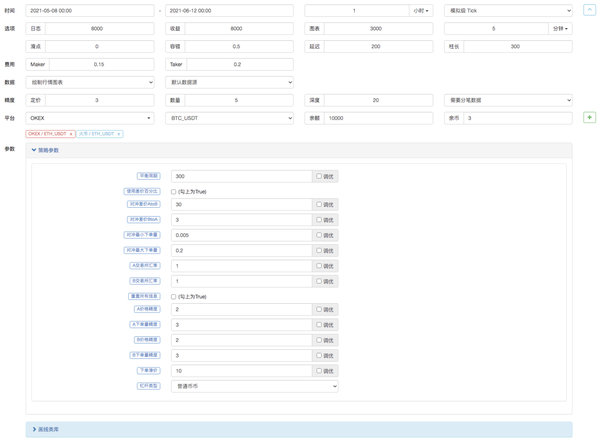Image resolution: width=600 pixels, height=444 pixels.
Task: Open the 普通币币 exchange type dropdown
Action: point(254,386)
